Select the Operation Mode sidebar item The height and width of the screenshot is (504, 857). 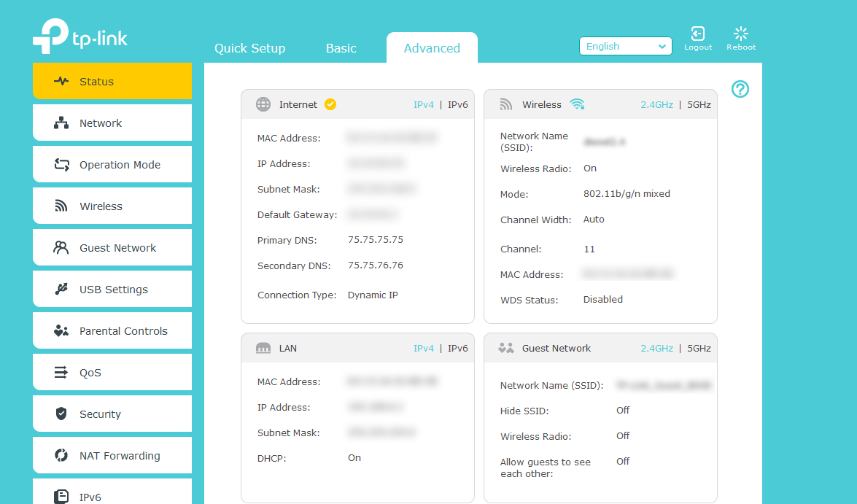click(x=112, y=164)
